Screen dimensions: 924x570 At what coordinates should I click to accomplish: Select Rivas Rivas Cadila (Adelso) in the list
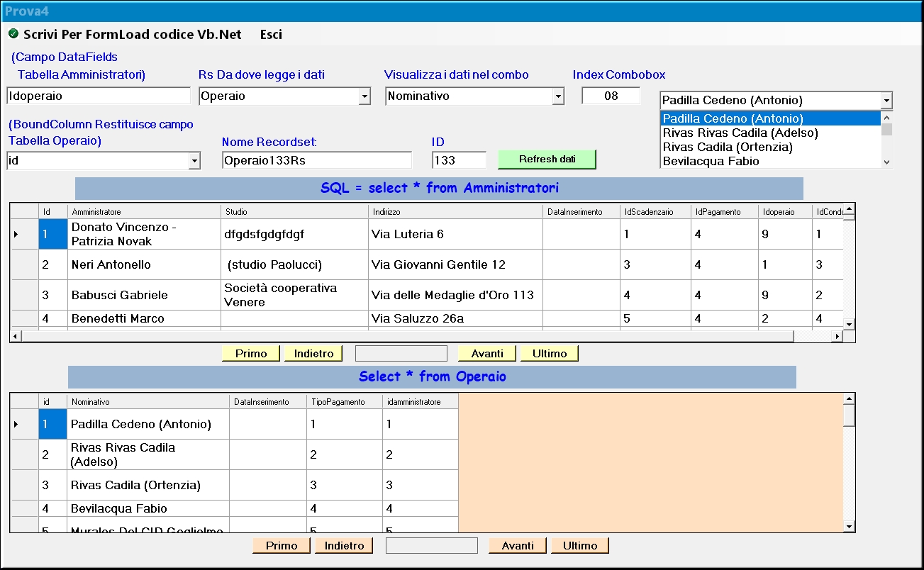pos(770,133)
